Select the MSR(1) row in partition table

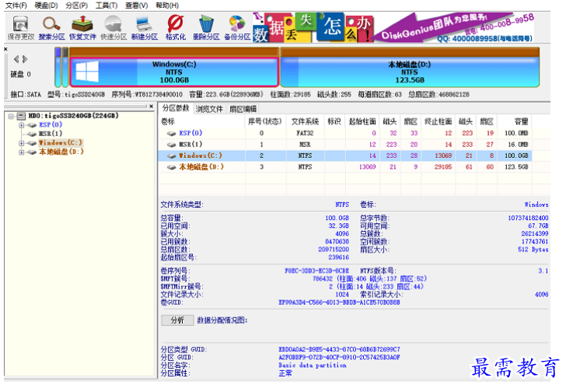(344, 145)
